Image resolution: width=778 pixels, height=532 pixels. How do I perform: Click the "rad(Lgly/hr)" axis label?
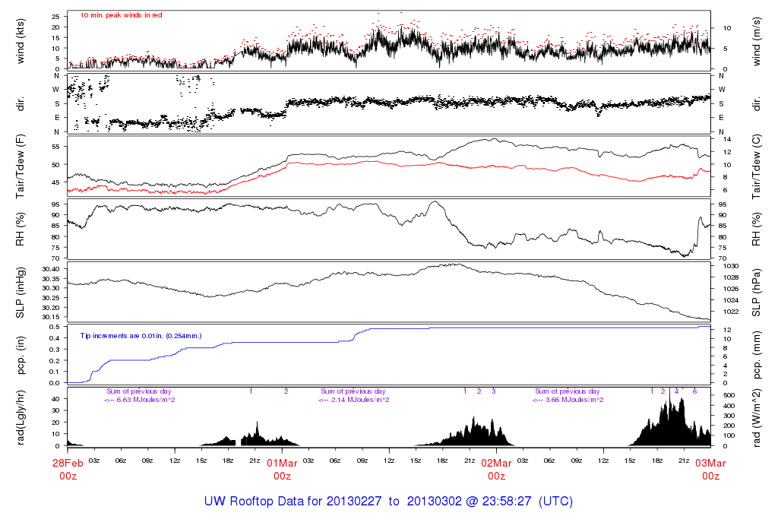point(21,418)
